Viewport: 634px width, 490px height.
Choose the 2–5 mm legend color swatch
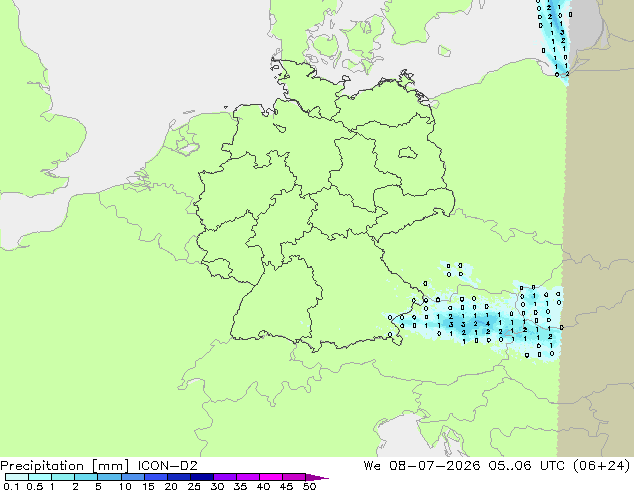pyautogui.click(x=86, y=477)
